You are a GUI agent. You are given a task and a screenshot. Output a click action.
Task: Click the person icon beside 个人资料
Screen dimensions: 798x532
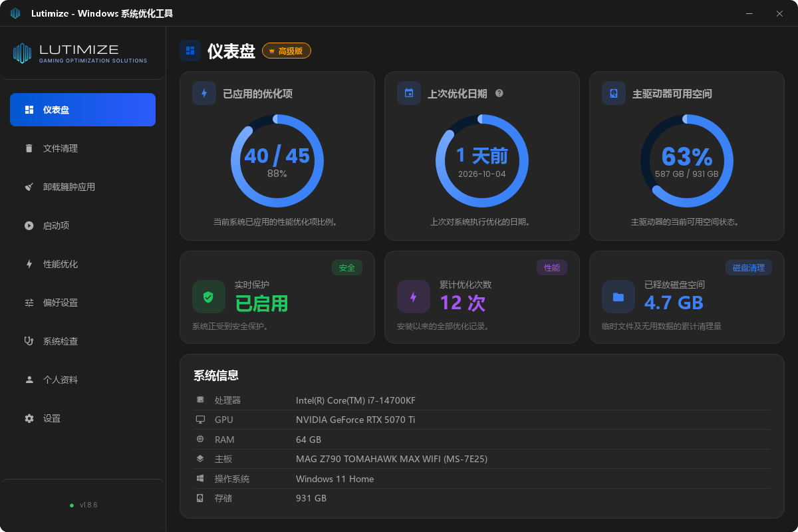tap(29, 380)
